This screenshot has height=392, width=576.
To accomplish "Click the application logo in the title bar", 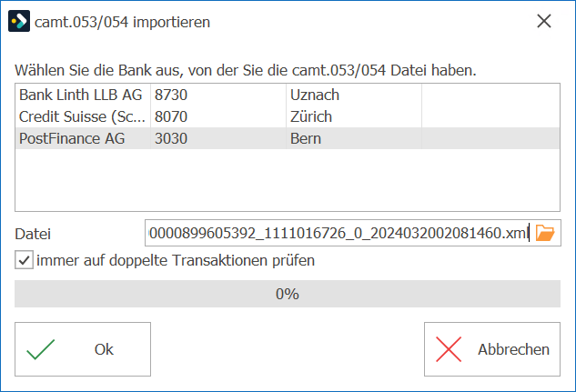I will (x=19, y=21).
